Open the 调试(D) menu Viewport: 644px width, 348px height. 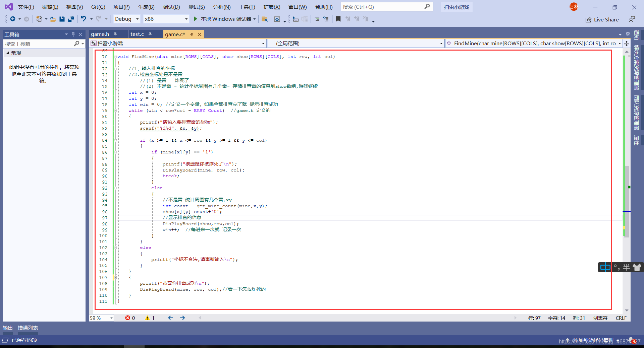(x=171, y=7)
